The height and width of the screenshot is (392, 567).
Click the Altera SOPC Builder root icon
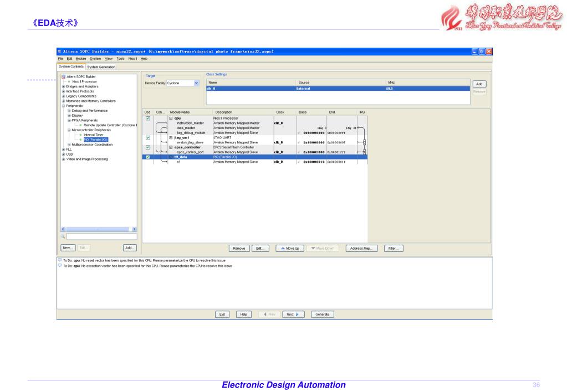pos(63,76)
